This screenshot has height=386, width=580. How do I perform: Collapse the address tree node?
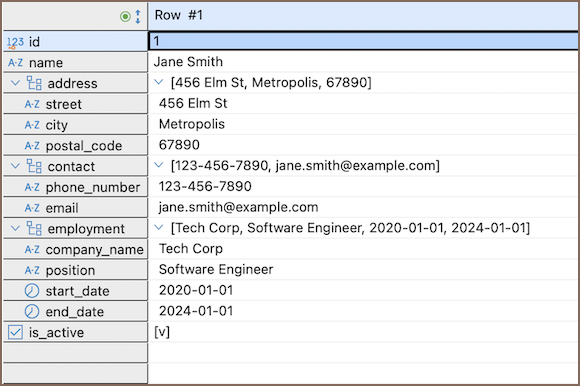coord(15,83)
